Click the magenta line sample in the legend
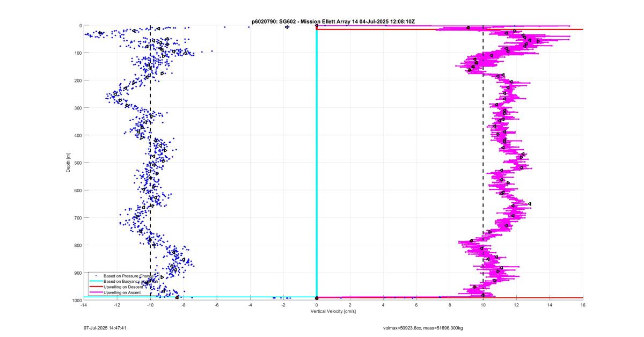The width and height of the screenshot is (644, 337). point(95,292)
